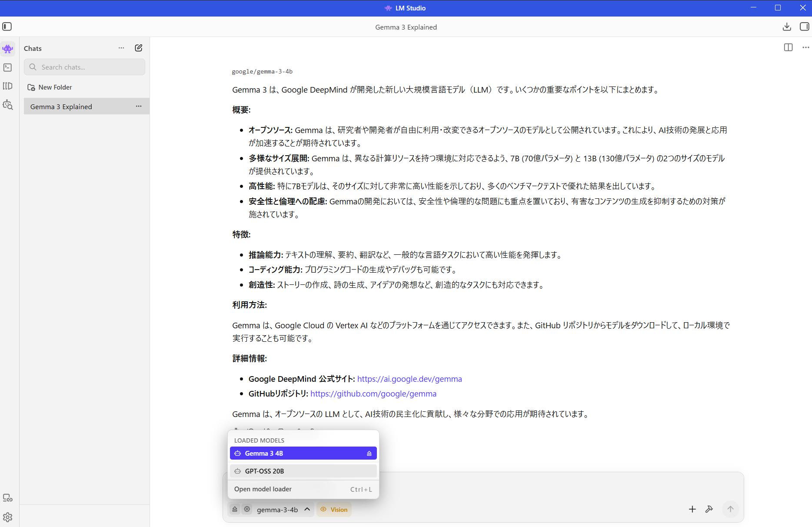Open the Developer terminal icon in sidebar
Viewport: 812px width, 527px height.
[7, 67]
